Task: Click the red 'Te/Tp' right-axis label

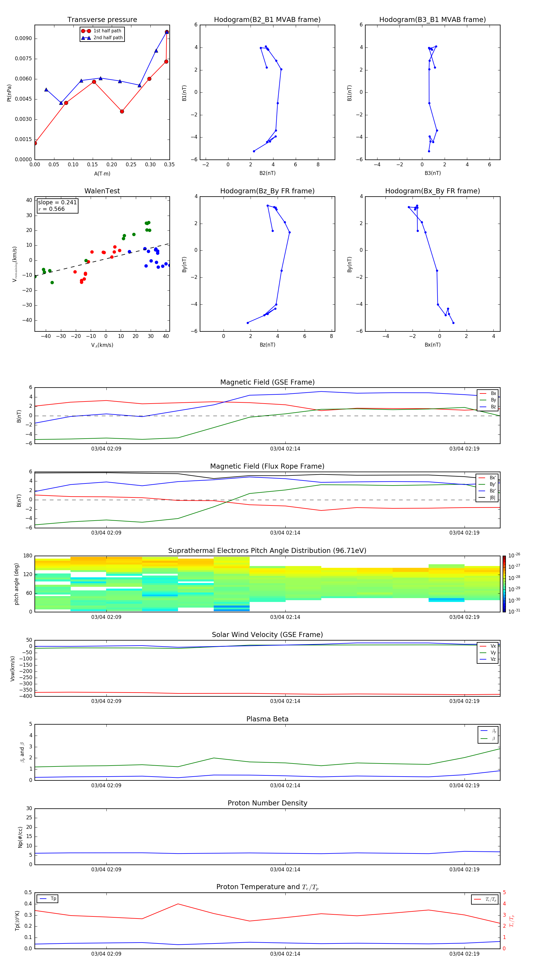Action: click(512, 921)
